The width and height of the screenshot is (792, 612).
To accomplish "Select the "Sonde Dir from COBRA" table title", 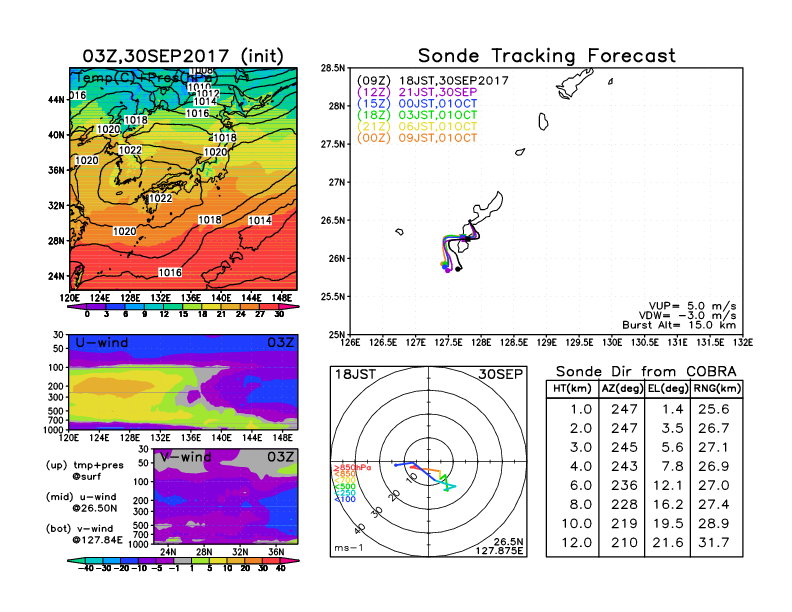I will [x=646, y=371].
